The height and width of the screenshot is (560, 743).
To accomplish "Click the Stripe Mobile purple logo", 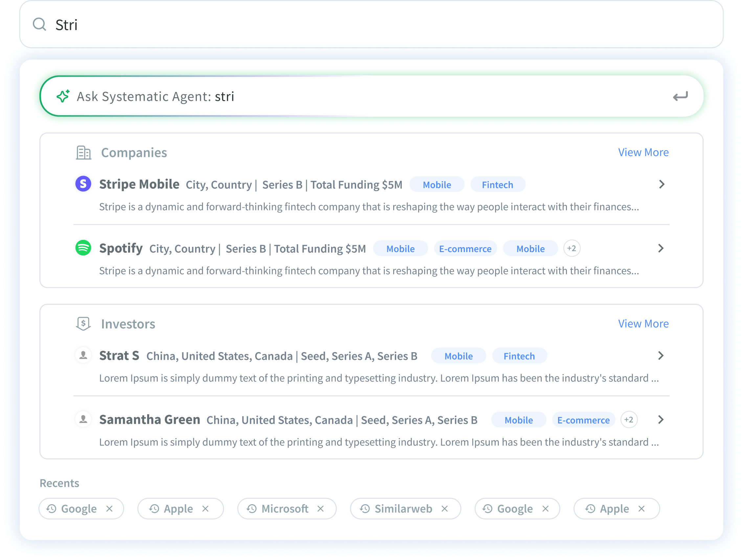I will [x=83, y=184].
